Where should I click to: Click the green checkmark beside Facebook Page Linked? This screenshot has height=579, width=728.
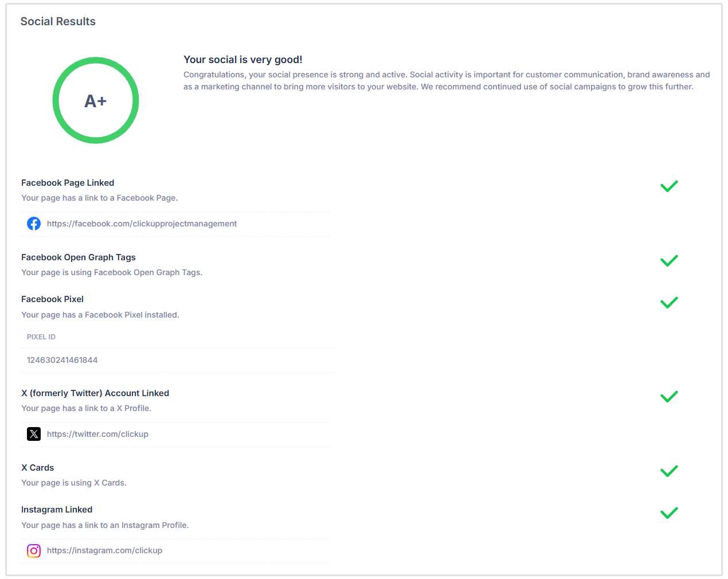(669, 186)
